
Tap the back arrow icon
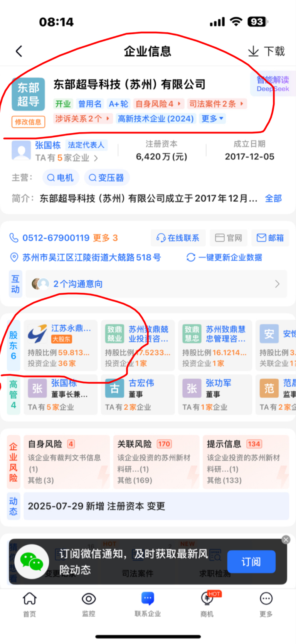pos(19,51)
